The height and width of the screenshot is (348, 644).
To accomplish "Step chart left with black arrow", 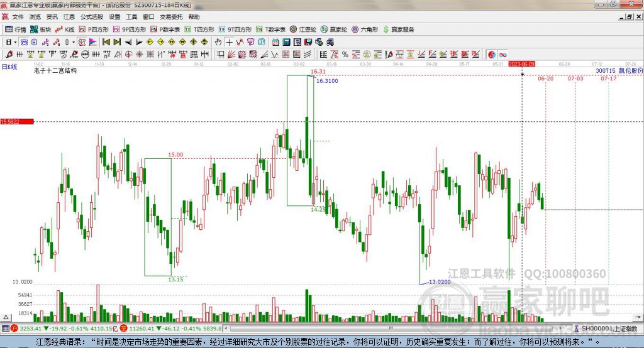I will pos(128,42).
